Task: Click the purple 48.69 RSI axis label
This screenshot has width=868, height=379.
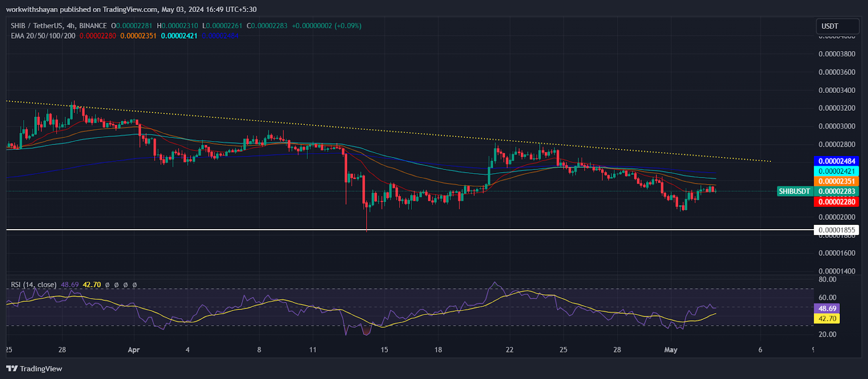Action: coord(827,308)
